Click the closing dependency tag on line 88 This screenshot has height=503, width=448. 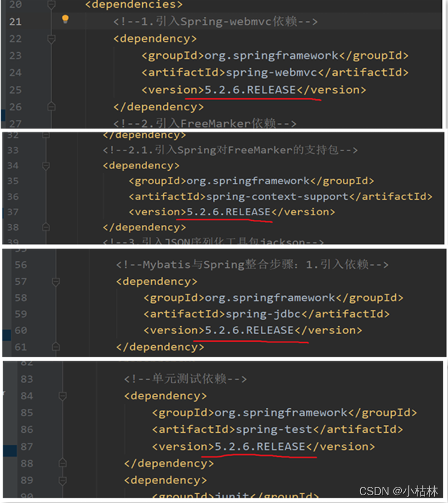pos(169,463)
